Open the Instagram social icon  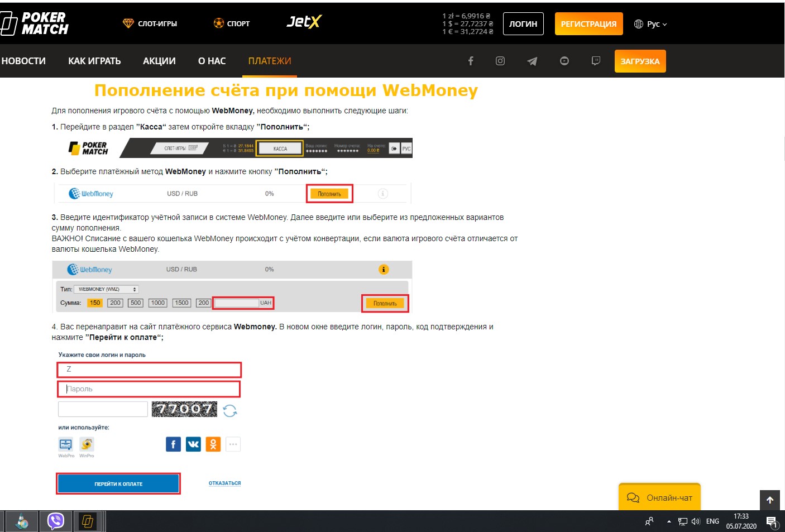click(x=500, y=61)
